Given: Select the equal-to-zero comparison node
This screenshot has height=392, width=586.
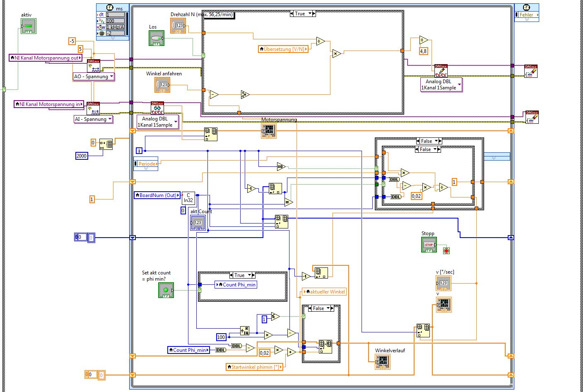Looking at the screenshot, I should click(x=281, y=167).
